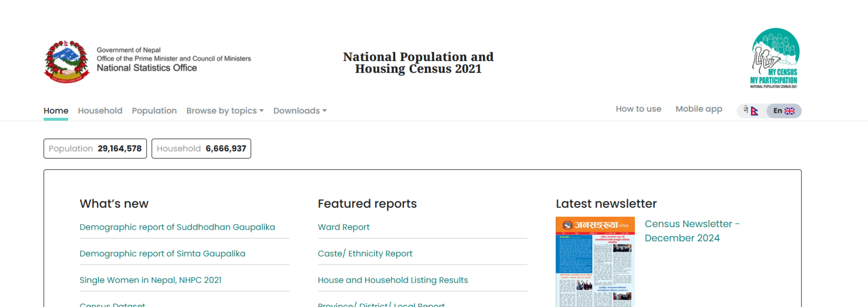
Task: Go to the Home tab
Action: [56, 111]
